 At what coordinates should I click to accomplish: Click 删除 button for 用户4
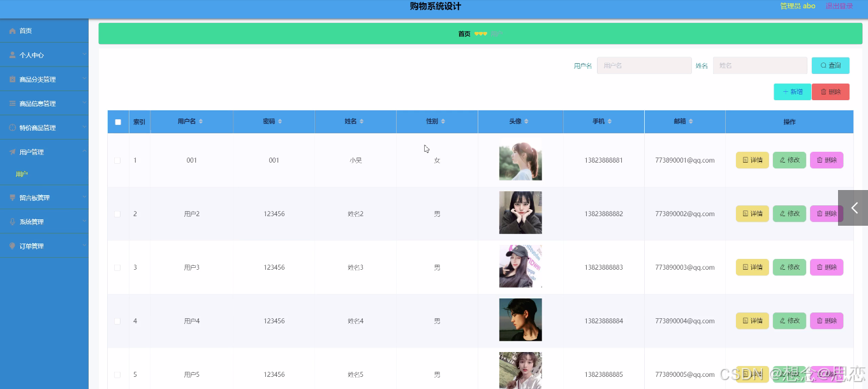[x=827, y=321]
